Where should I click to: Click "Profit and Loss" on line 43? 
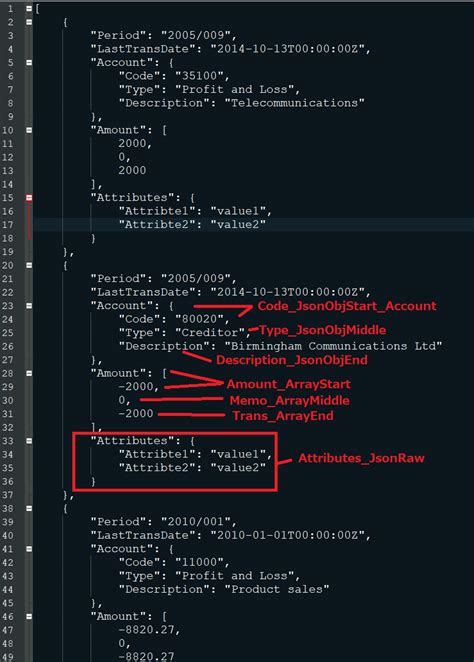click(234, 575)
